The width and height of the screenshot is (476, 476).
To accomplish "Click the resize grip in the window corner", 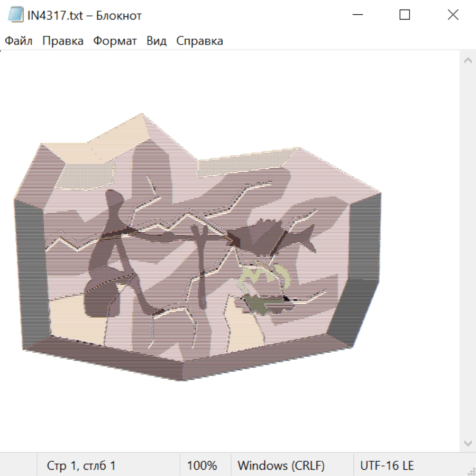I will coord(471,471).
